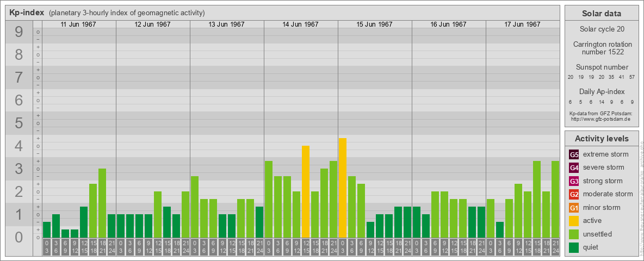Click the large 9 on the Kp scale
The image size is (644, 261).
coord(18,32)
